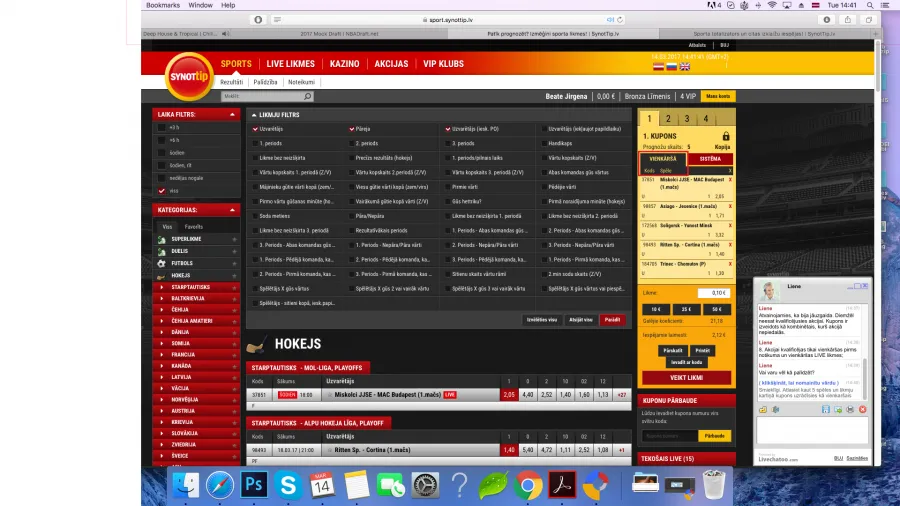Click the Rezultāti link
Screen dimensions: 900x506
pos(231,82)
